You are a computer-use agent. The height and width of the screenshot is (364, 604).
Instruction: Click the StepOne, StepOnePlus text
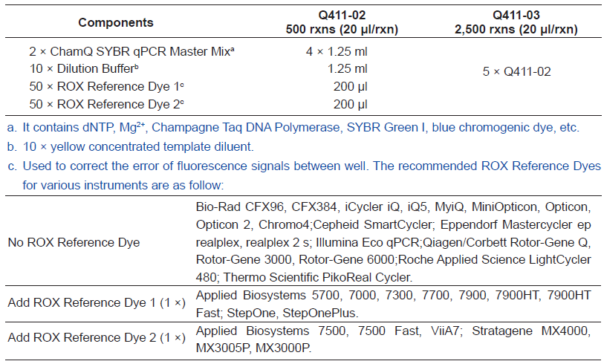(x=293, y=313)
